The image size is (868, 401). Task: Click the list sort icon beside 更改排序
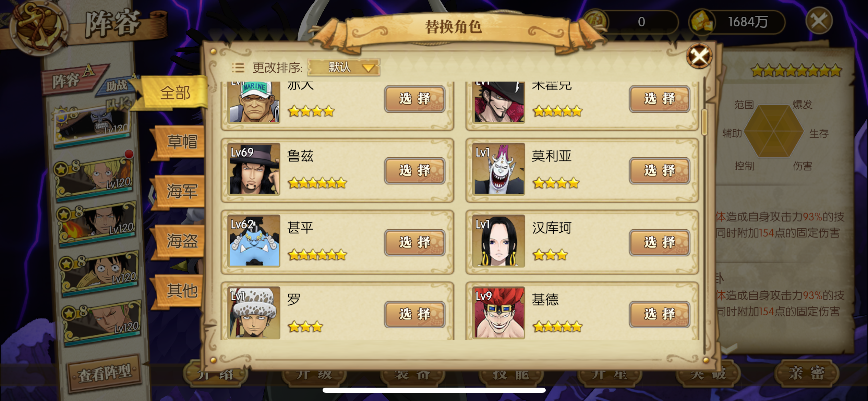click(238, 68)
